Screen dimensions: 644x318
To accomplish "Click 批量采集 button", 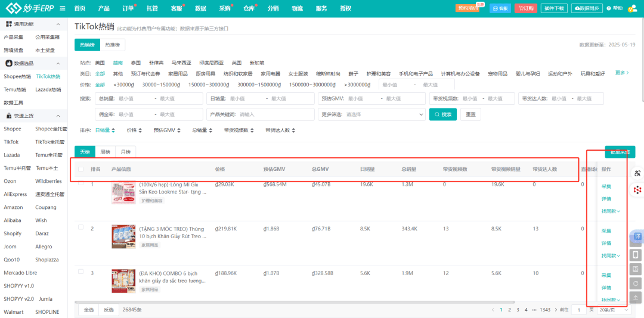I will point(620,152).
